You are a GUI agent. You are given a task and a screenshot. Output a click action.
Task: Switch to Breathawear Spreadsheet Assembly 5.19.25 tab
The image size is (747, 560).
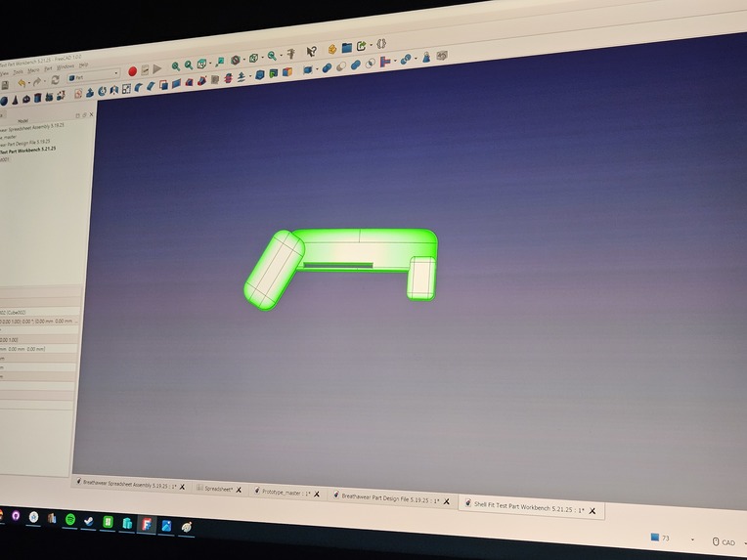click(x=130, y=485)
